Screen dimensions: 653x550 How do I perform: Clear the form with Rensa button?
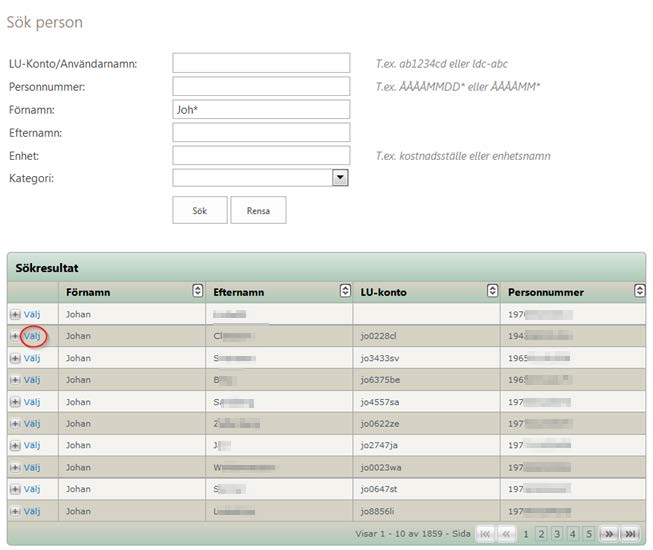pyautogui.click(x=258, y=210)
